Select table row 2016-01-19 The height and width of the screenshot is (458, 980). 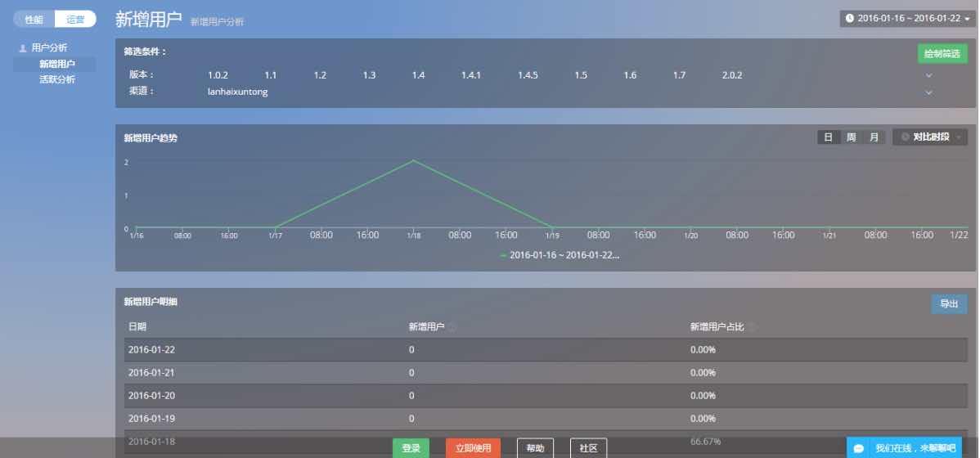545,419
